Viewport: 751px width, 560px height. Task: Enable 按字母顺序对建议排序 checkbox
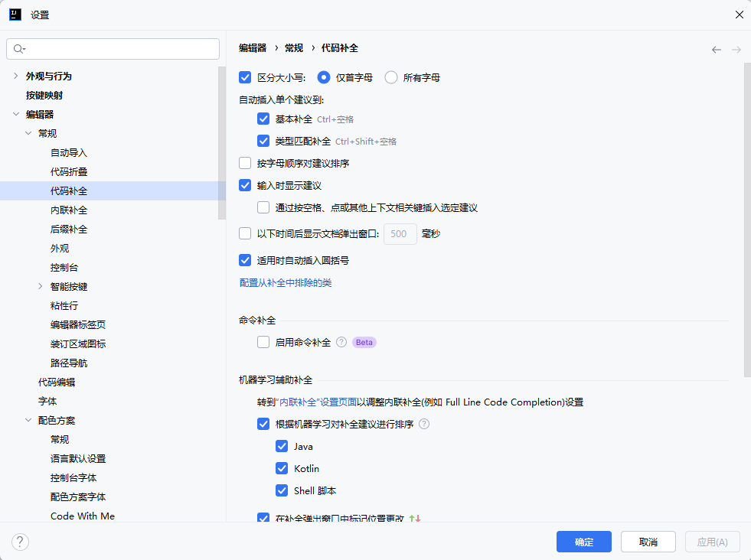click(246, 163)
